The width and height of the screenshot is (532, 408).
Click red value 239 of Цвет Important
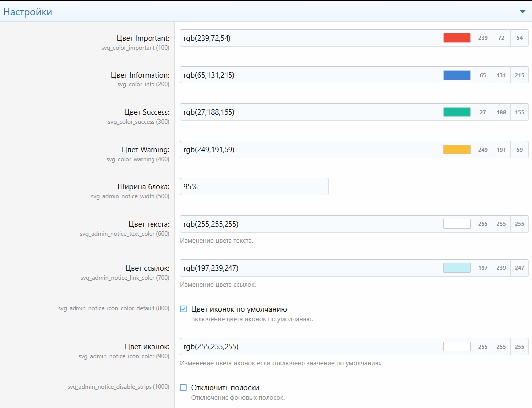coord(483,38)
